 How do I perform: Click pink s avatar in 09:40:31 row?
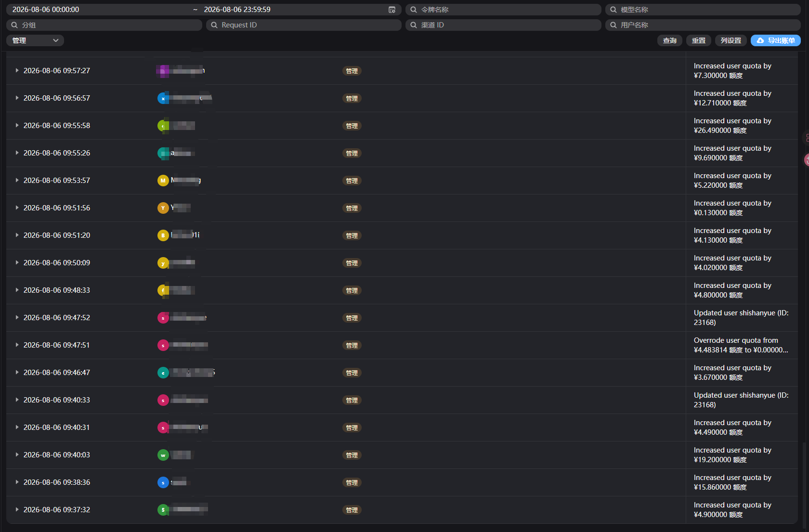(163, 428)
